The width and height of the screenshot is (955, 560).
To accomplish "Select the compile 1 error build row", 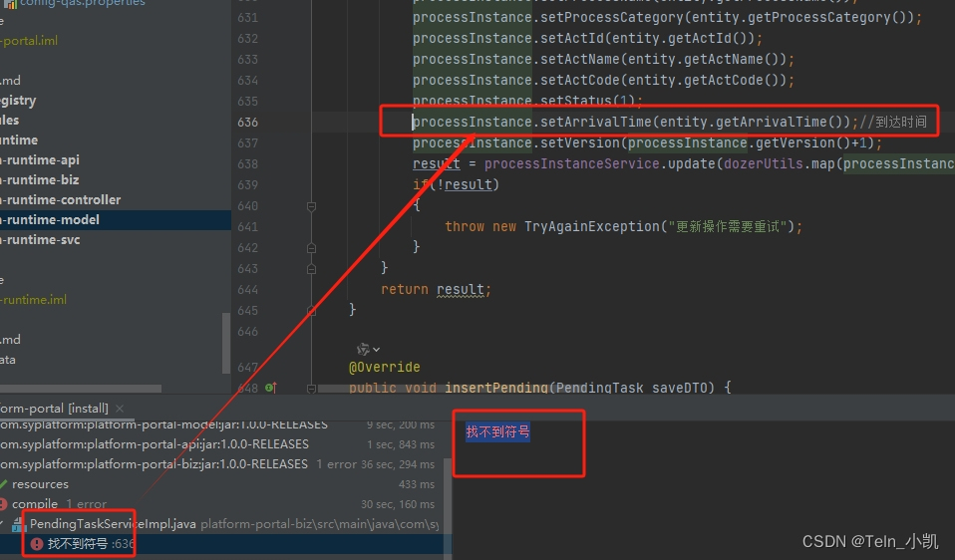I will [x=220, y=504].
